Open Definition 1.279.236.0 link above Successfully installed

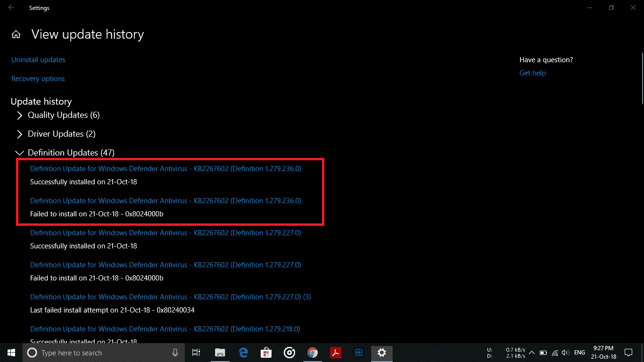[x=165, y=168]
